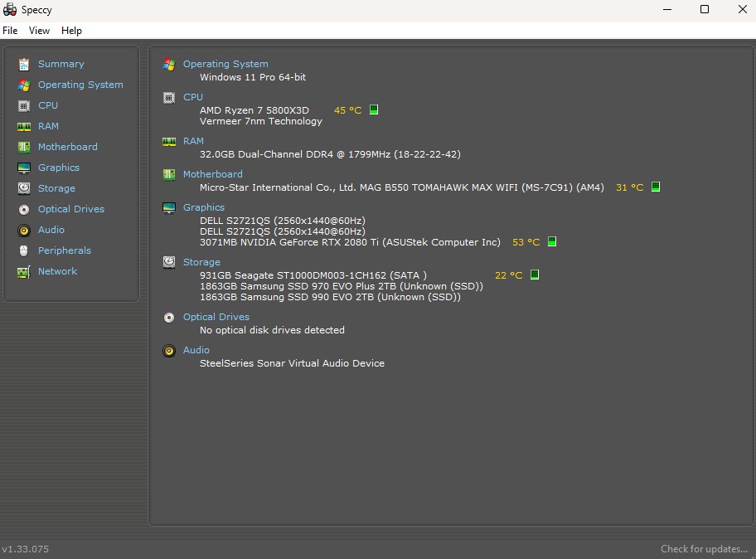Open Network section from sidebar
The image size is (756, 559).
(x=57, y=271)
